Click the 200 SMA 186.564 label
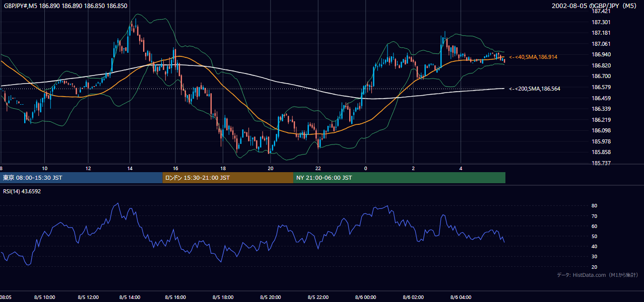The image size is (644, 302). point(535,89)
